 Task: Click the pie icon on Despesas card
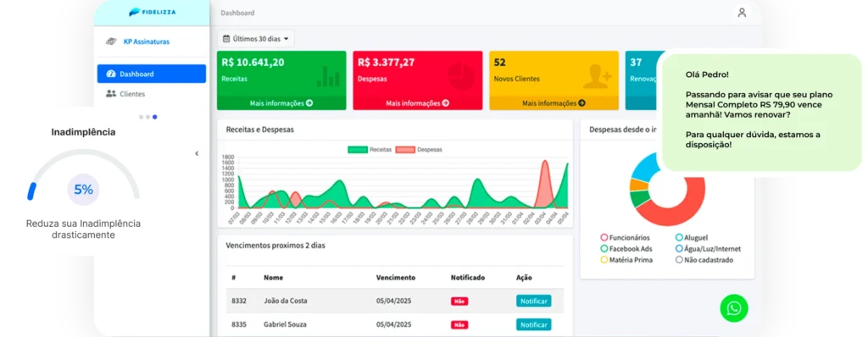click(x=461, y=76)
